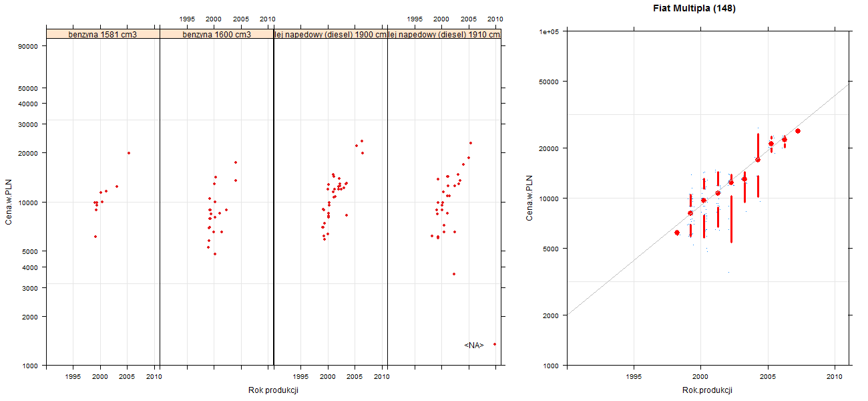Click the 50000 tick label on Fiat Multipla chart
The height and width of the screenshot is (401, 868).
(x=550, y=82)
